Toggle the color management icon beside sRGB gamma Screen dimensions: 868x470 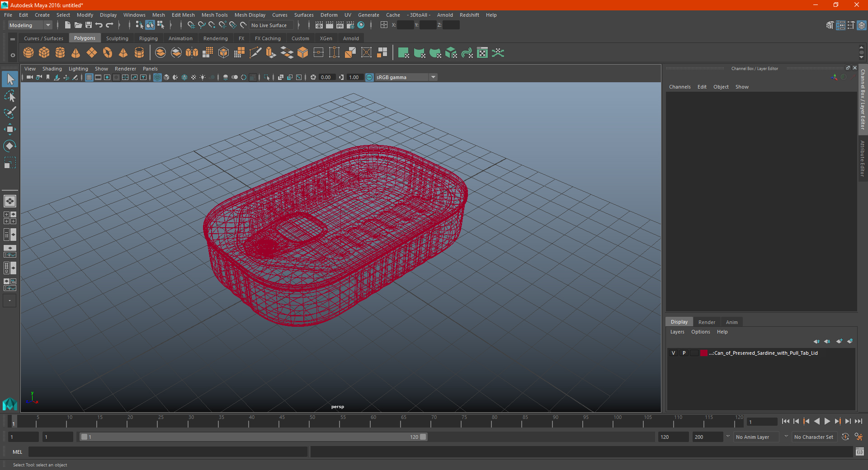[369, 77]
